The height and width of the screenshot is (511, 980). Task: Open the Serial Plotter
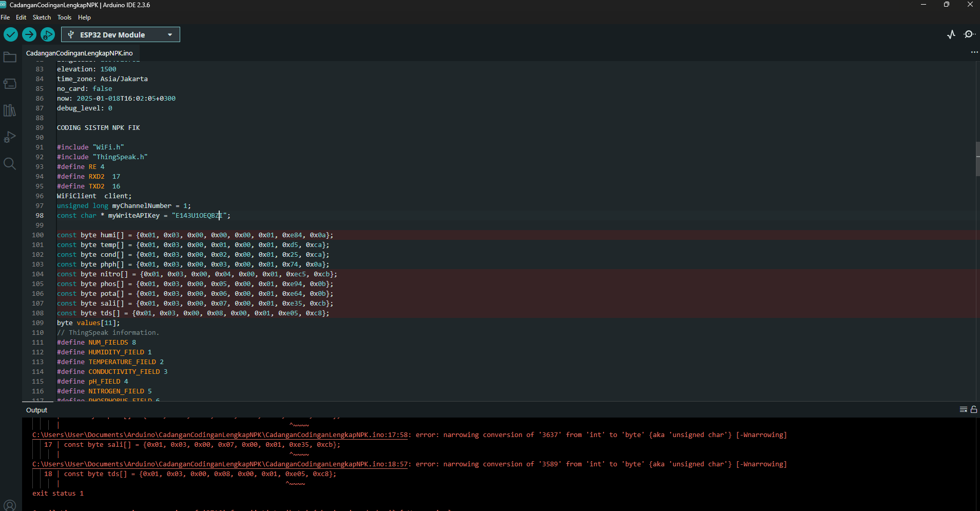[x=951, y=34]
